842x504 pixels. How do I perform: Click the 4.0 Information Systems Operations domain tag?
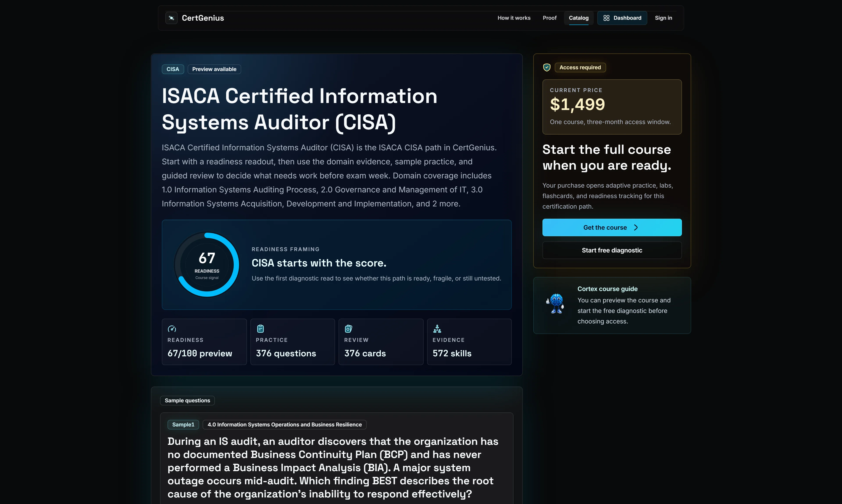(x=284, y=425)
